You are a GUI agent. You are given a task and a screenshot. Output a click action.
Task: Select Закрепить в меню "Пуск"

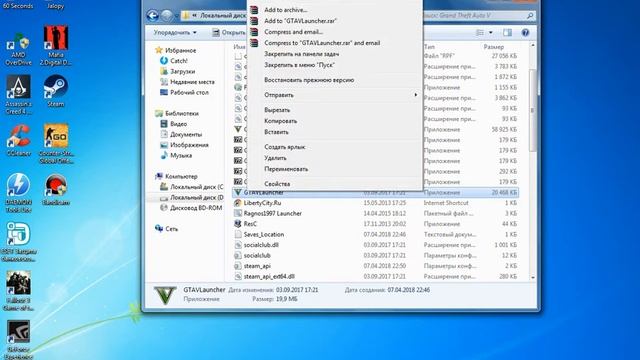click(300, 64)
